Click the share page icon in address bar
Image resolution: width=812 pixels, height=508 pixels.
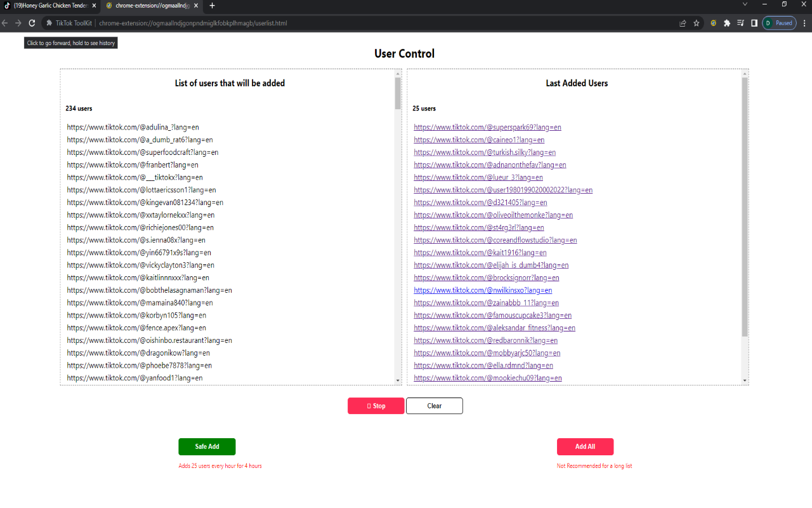click(683, 23)
